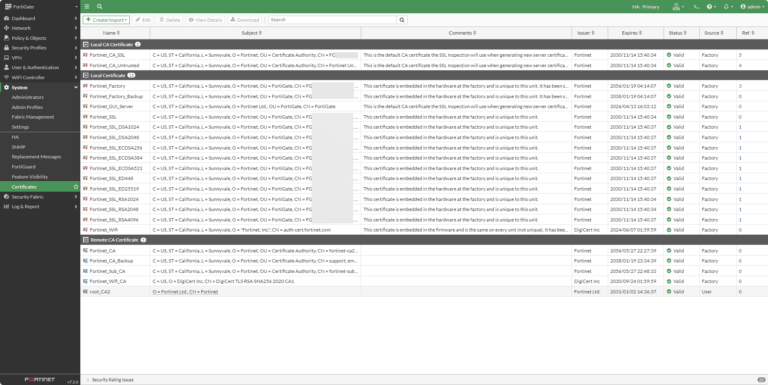
Task: Sort by the Status column header
Action: (677, 33)
